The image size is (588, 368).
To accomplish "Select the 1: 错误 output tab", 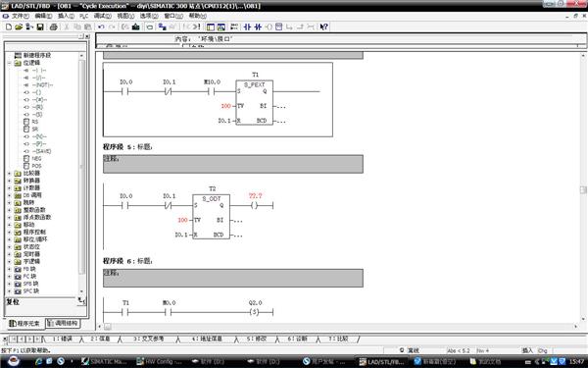I will click(x=62, y=339).
